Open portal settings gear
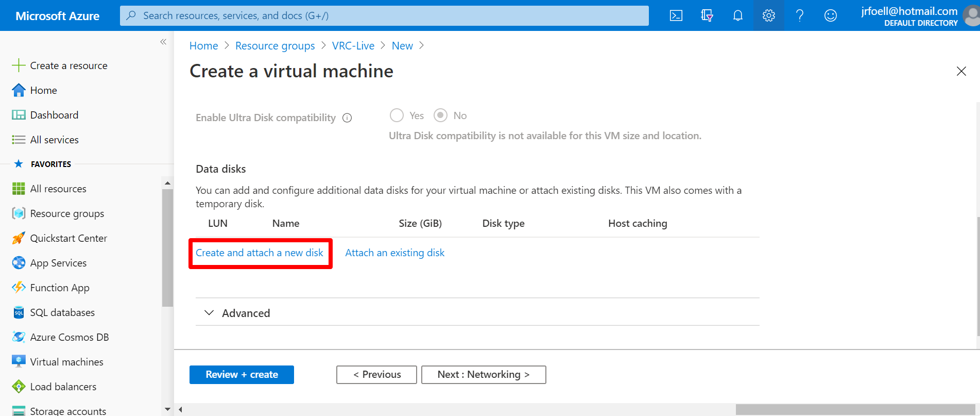 tap(769, 15)
